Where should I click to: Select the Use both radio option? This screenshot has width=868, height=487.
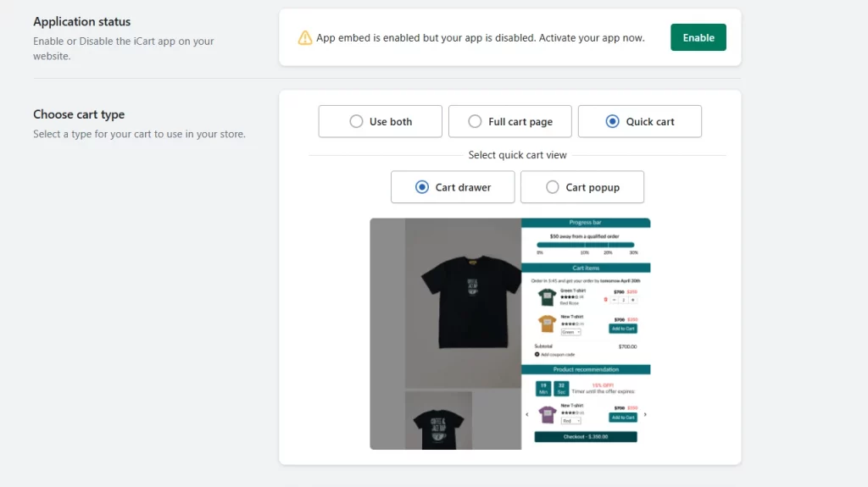pyautogui.click(x=380, y=121)
